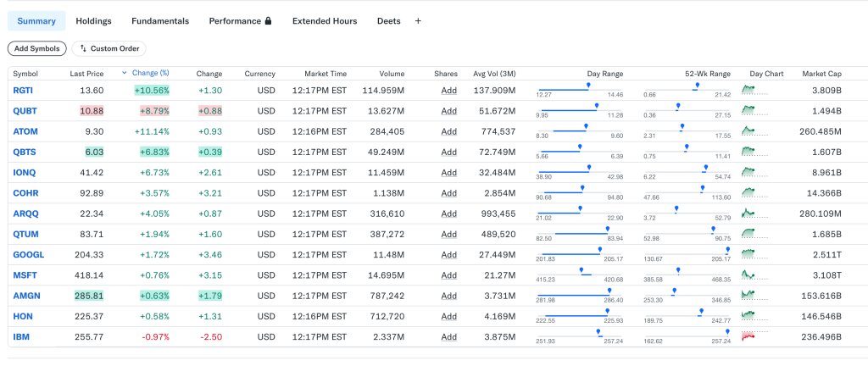Screen dimensions: 868x366
Task: Add shares for the ATOM row
Action: pos(449,131)
